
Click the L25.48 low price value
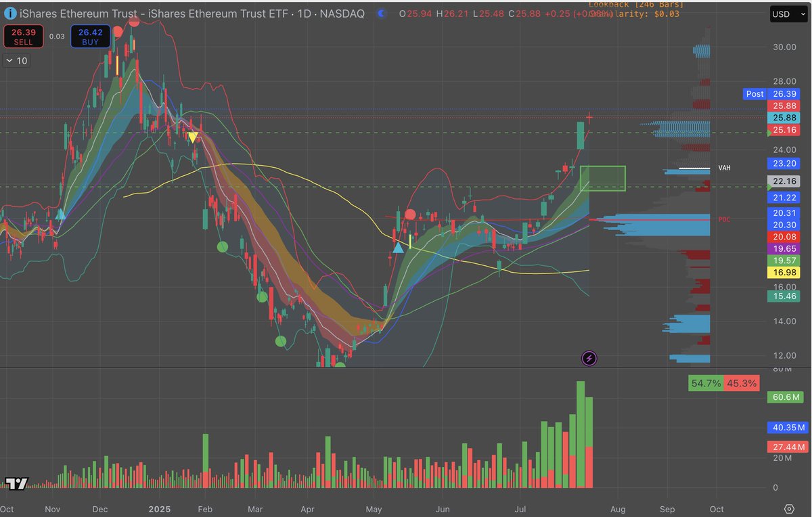pyautogui.click(x=489, y=14)
